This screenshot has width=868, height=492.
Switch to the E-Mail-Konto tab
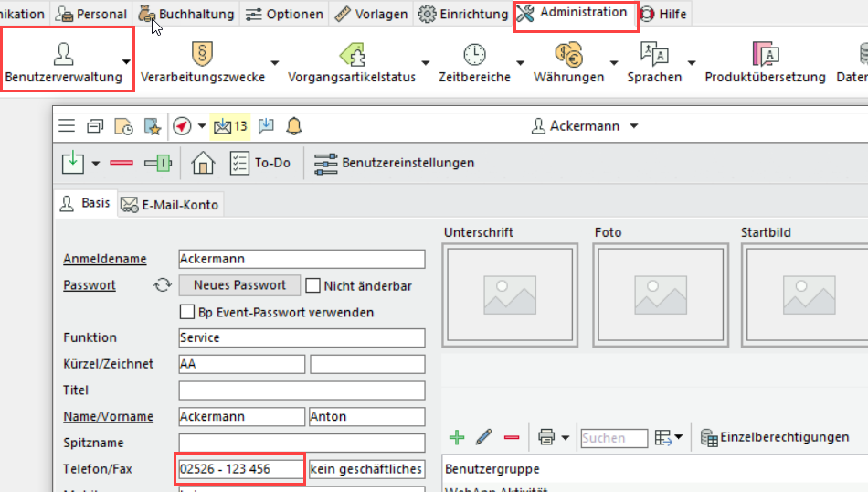click(x=171, y=205)
